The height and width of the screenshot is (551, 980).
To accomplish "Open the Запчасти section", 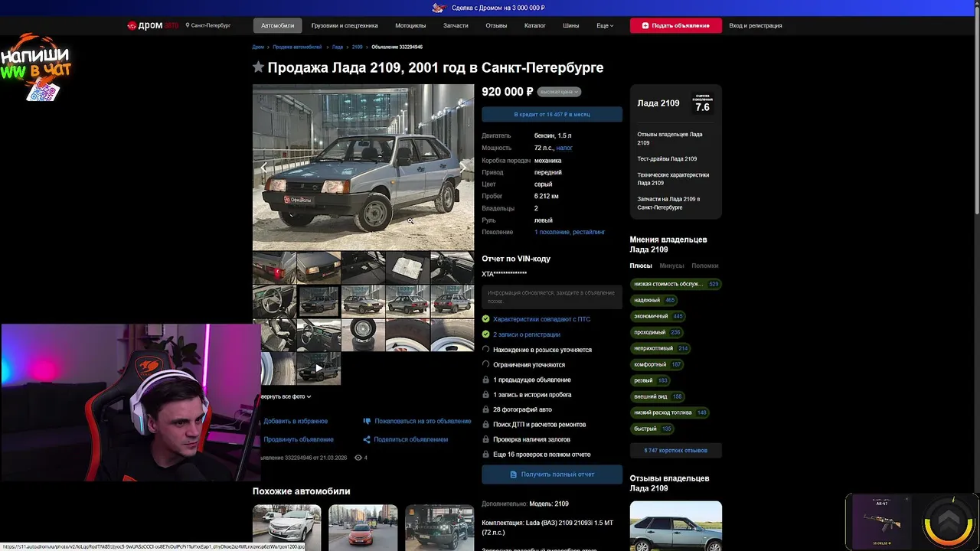I will click(456, 25).
